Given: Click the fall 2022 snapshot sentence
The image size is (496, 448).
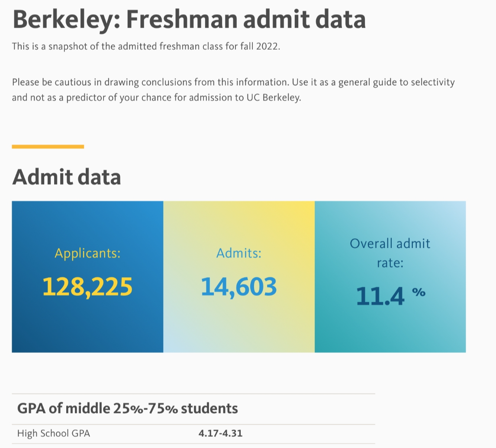Looking at the screenshot, I should pos(146,47).
